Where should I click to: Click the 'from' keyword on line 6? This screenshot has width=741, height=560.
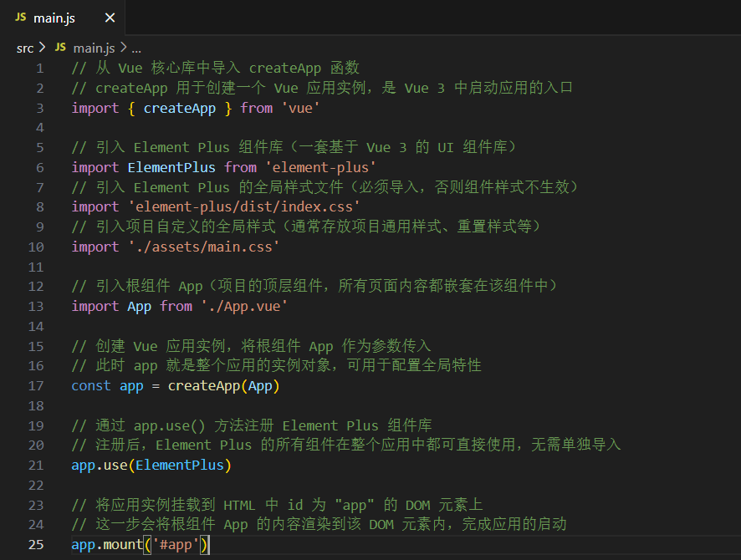(240, 167)
